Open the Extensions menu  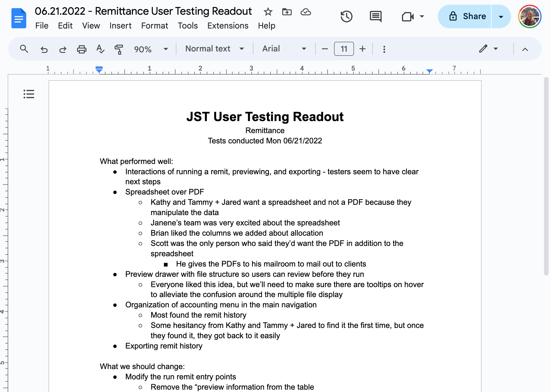click(228, 26)
